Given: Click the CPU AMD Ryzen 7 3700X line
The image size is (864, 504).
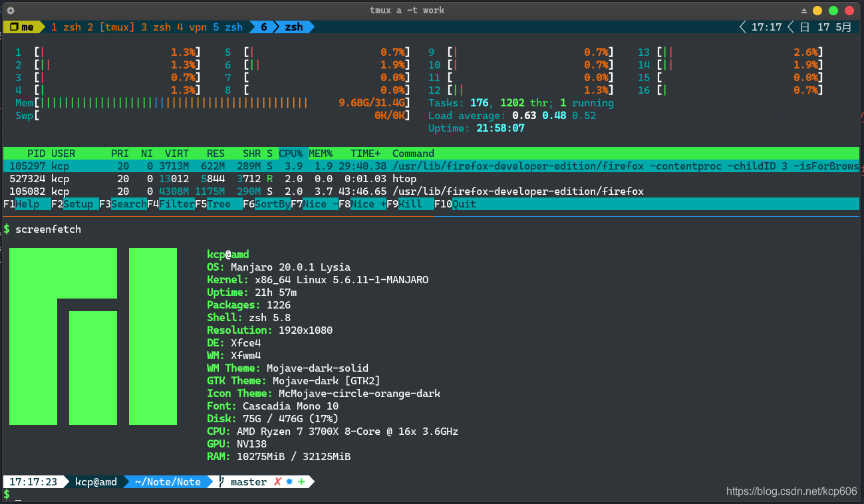Looking at the screenshot, I should pyautogui.click(x=333, y=432).
